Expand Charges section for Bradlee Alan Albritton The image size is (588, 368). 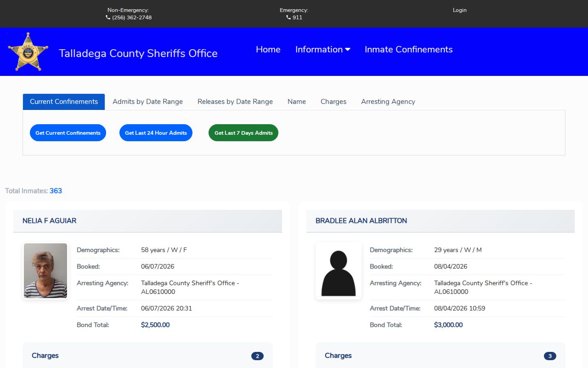click(x=441, y=356)
